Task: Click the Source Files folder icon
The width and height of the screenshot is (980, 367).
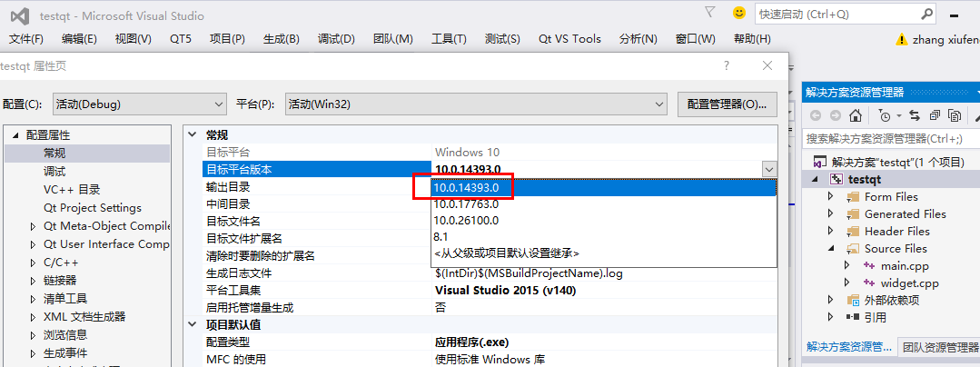Action: 853,249
